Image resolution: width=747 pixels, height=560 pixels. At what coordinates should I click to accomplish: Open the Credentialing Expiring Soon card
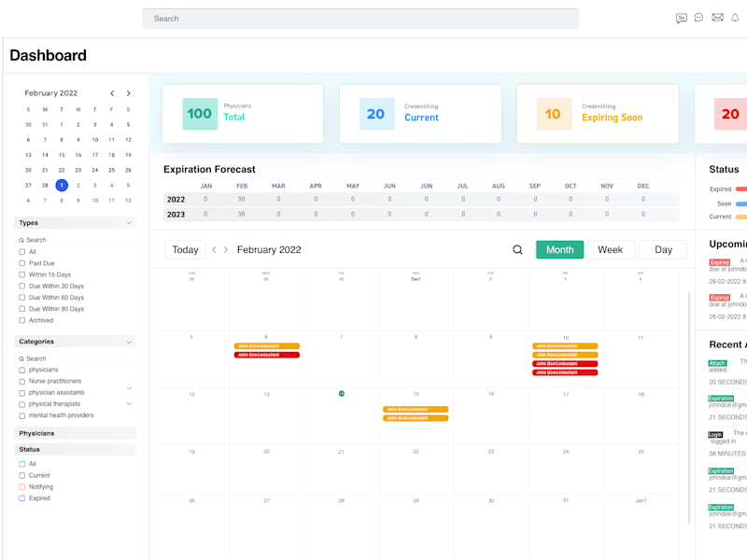point(598,114)
